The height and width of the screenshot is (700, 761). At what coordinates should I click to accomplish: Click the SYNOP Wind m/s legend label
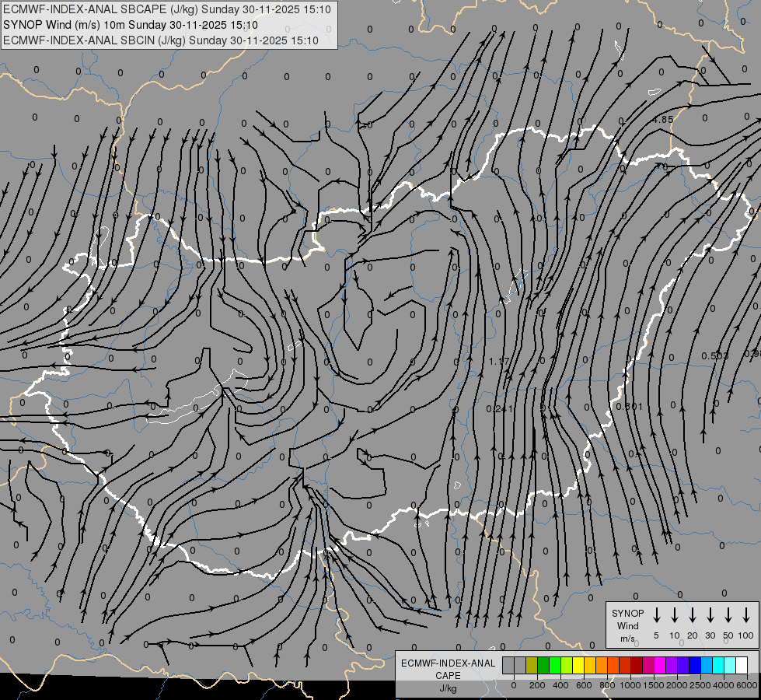627,625
